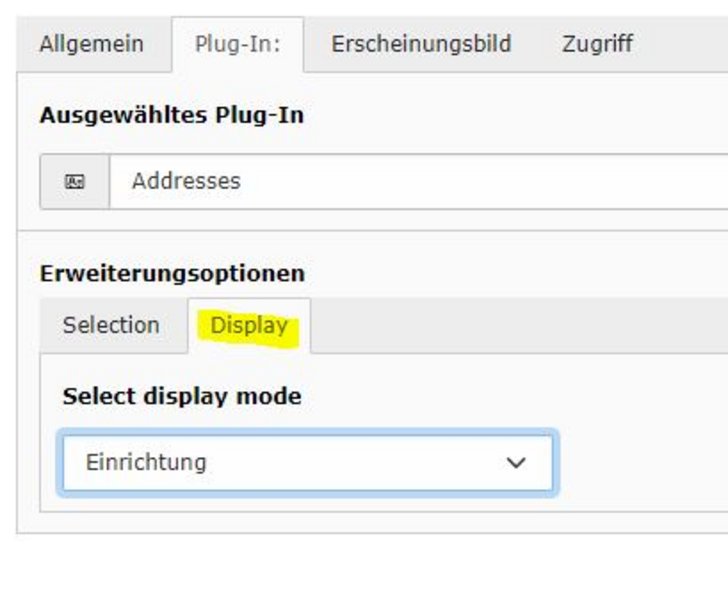Click the Select display mode label

coord(181,396)
